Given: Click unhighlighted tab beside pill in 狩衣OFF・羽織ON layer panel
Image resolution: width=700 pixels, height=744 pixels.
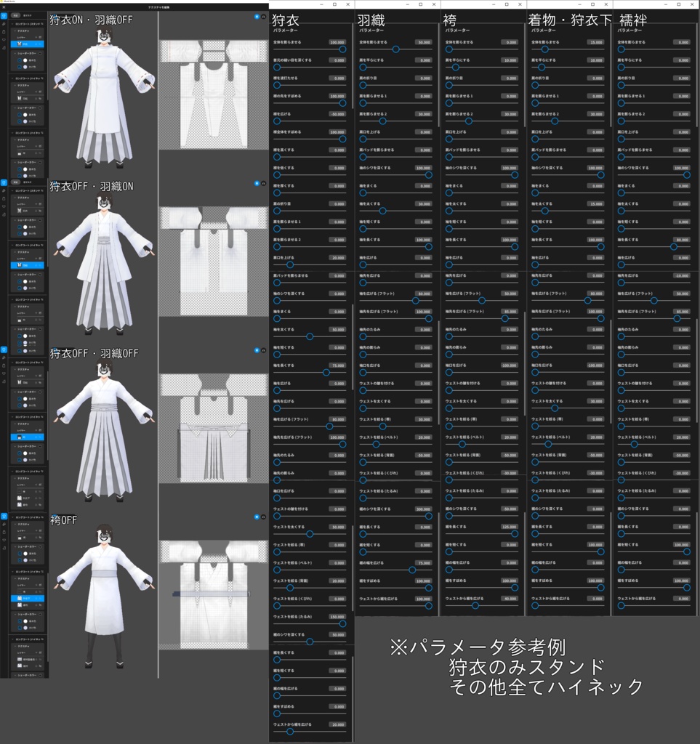Looking at the screenshot, I should pyautogui.click(x=28, y=182).
